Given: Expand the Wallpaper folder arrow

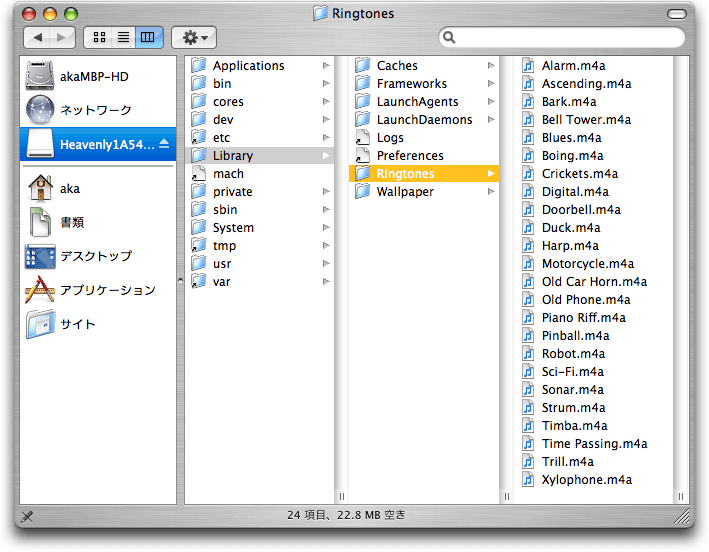Looking at the screenshot, I should pyautogui.click(x=491, y=192).
